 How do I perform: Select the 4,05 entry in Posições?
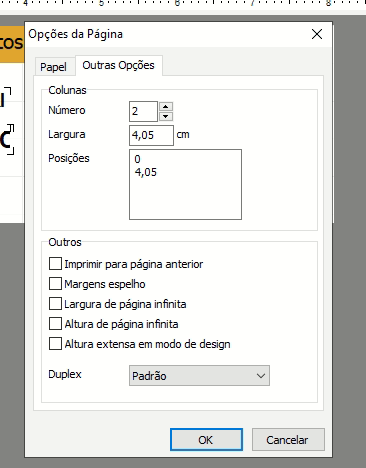[146, 172]
